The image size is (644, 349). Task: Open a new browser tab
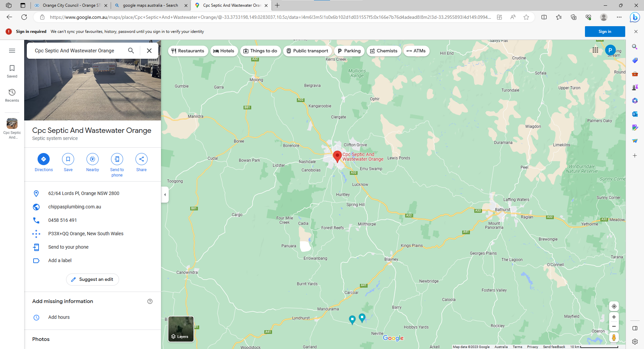(x=277, y=5)
